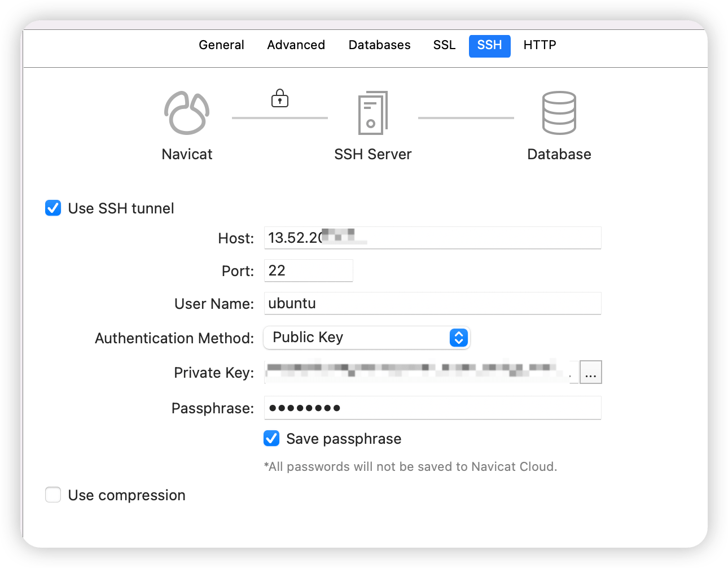Select the Databases tab
The image size is (728, 568).
tap(379, 45)
